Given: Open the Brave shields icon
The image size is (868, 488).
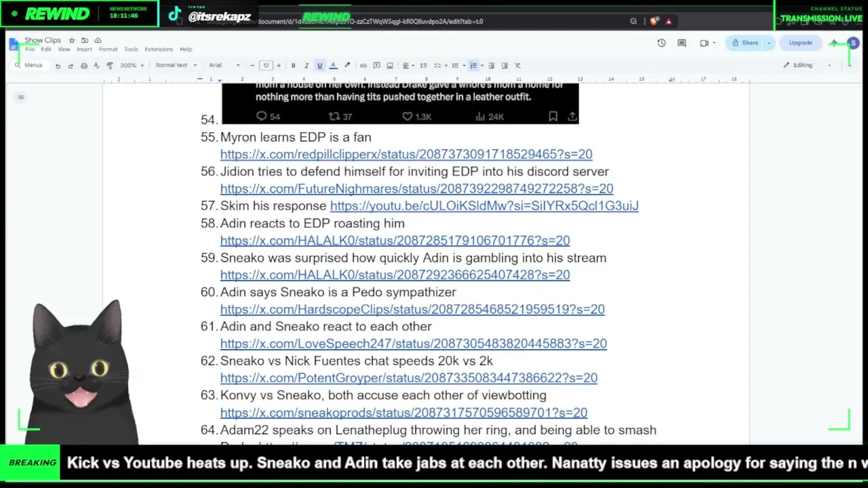Looking at the screenshot, I should [x=654, y=22].
